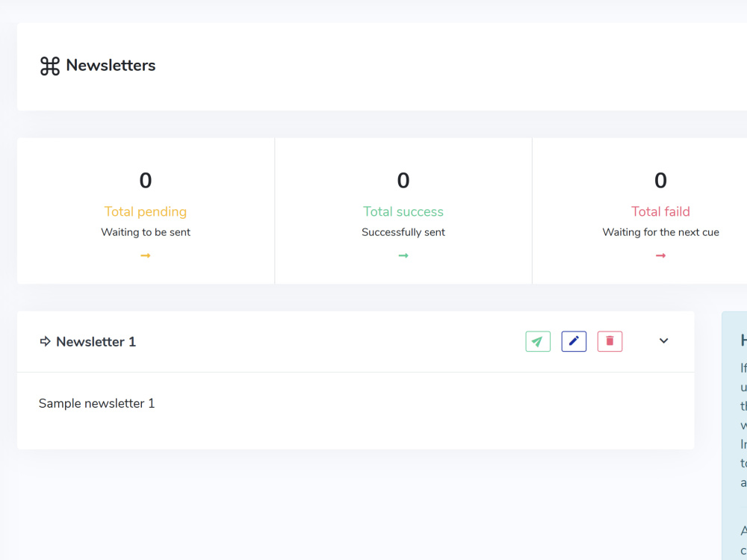Click the pending count zero
Viewport: 747px width, 560px height.
tap(146, 181)
